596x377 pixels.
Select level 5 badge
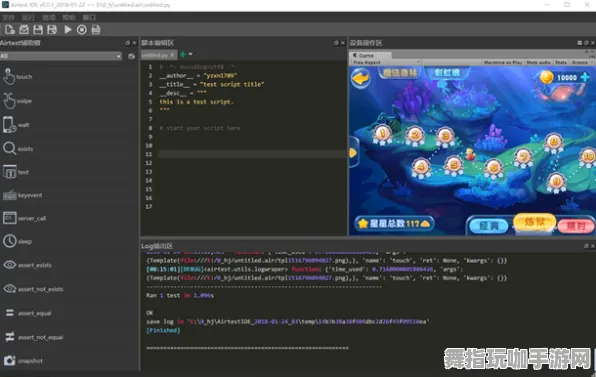coord(454,166)
